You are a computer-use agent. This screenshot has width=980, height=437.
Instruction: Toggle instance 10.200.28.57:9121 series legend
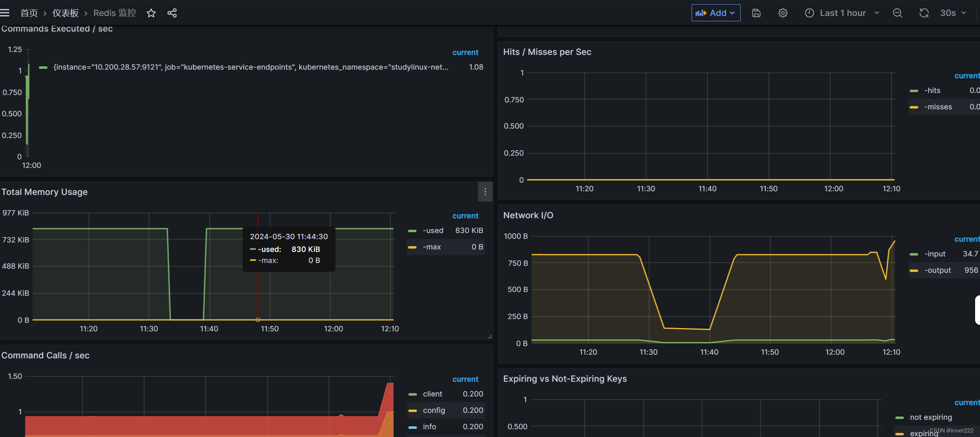tap(251, 67)
